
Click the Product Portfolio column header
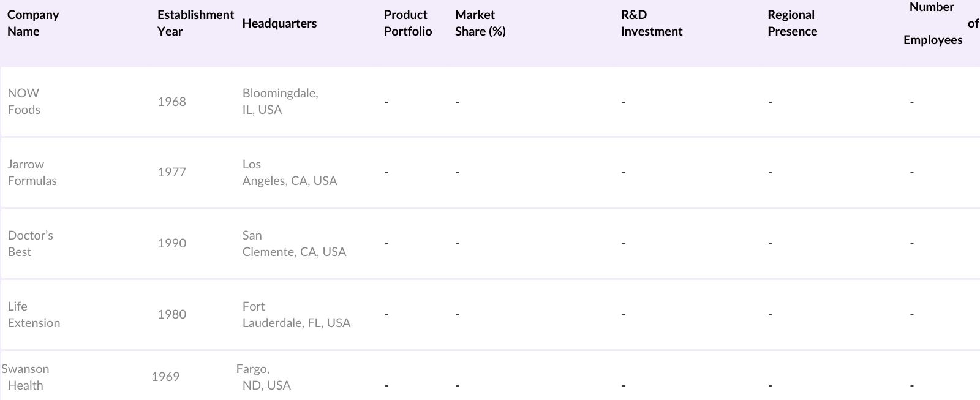(x=408, y=23)
